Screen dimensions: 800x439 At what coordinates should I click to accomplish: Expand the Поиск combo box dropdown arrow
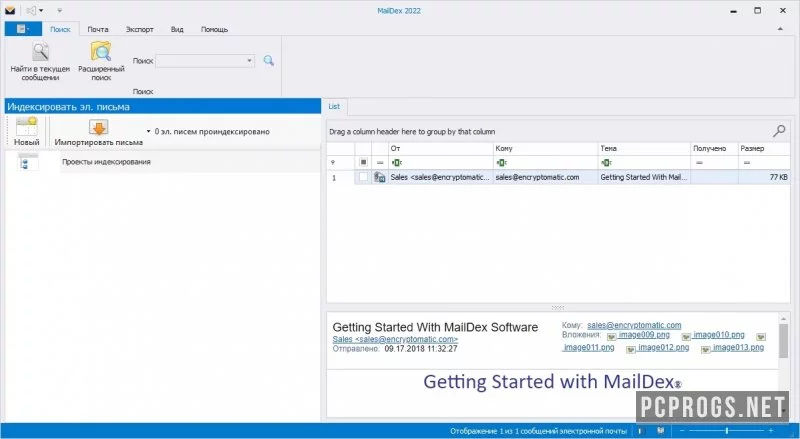tap(249, 61)
